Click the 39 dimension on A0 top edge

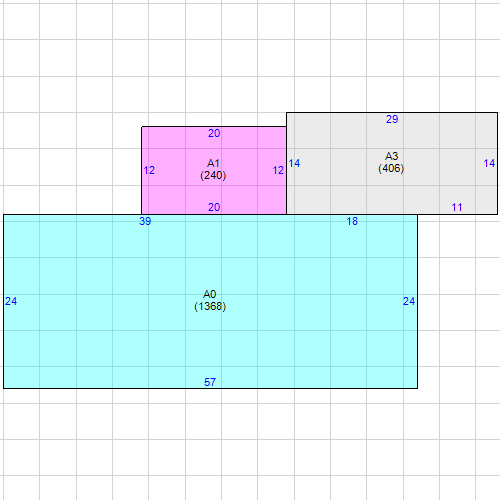point(145,221)
